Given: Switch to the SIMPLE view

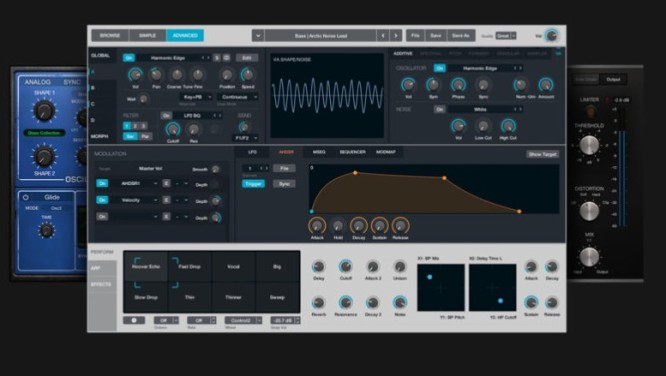Looking at the screenshot, I should pos(147,35).
